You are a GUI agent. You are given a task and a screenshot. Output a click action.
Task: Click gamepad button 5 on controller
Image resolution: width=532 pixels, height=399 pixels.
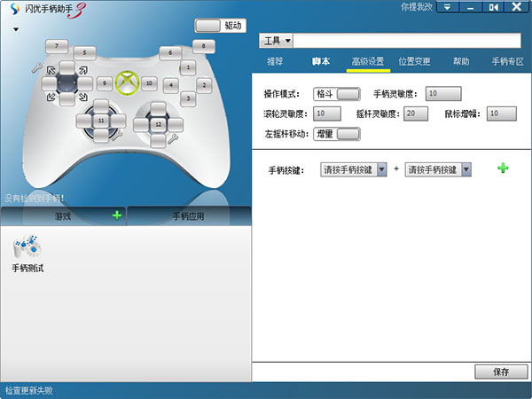[x=85, y=52]
